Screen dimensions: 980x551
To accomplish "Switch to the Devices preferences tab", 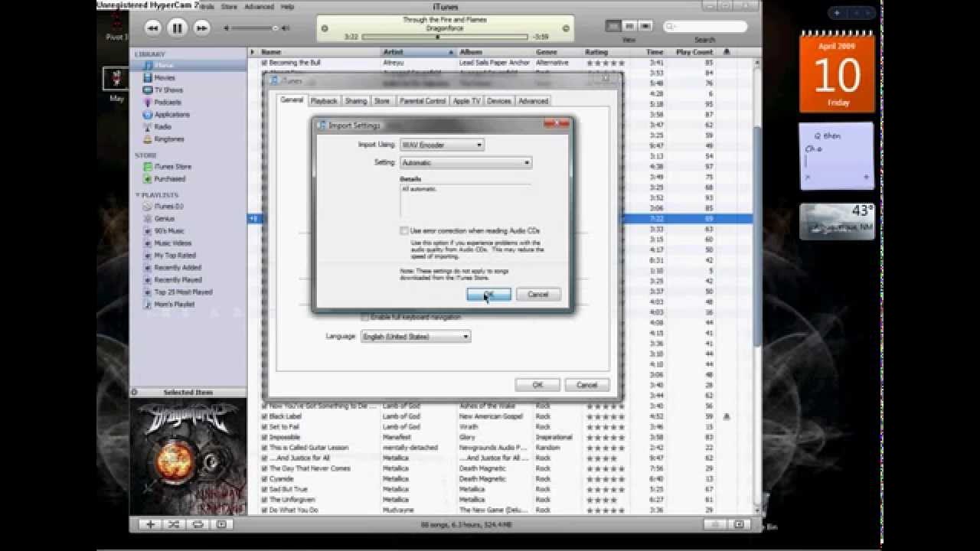I will click(499, 101).
